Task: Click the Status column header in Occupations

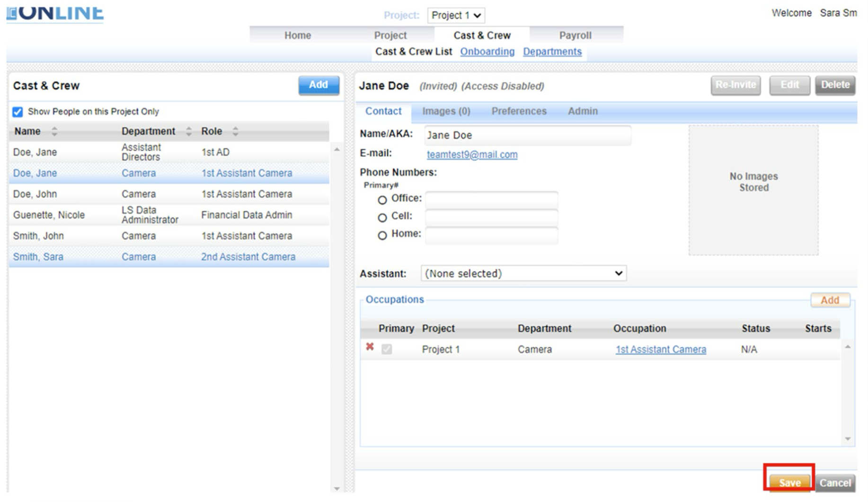Action: pos(755,329)
